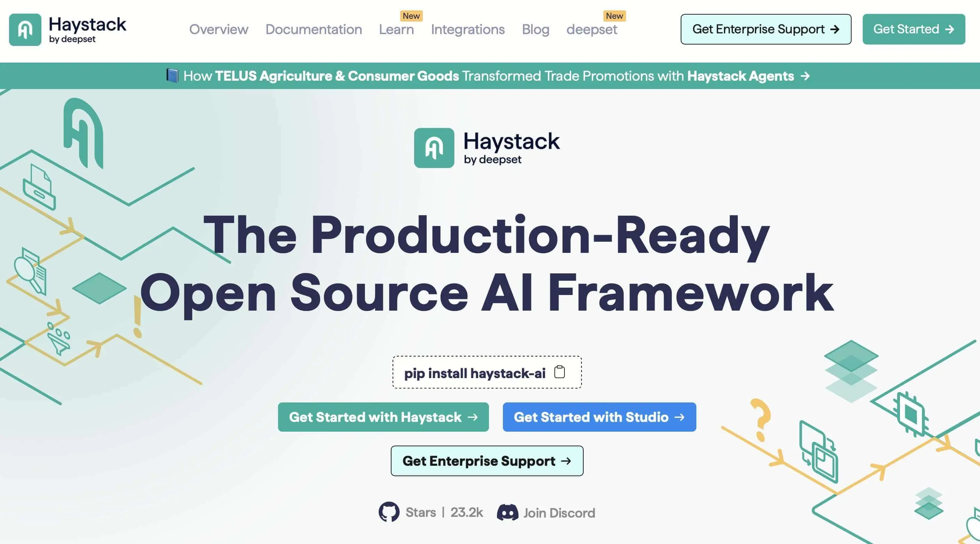This screenshot has width=980, height=544.
Task: Open the Integrations menu
Action: tap(468, 30)
